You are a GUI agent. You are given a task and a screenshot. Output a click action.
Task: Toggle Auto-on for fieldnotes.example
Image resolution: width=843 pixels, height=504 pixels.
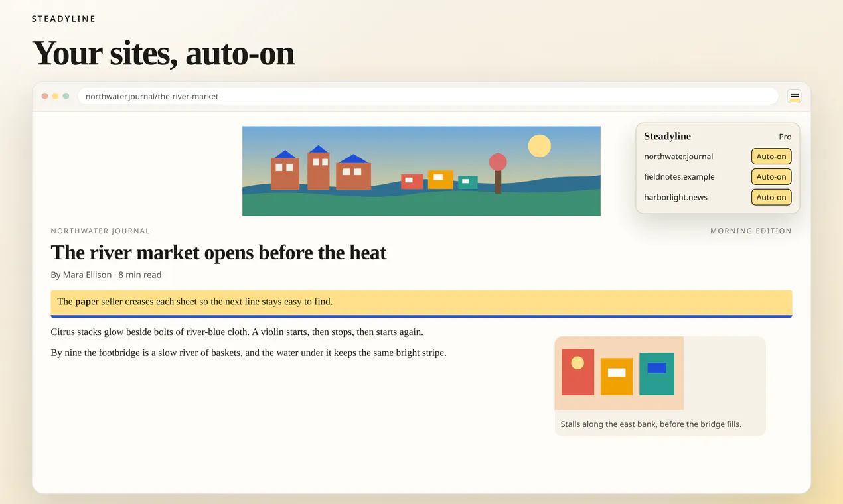pyautogui.click(x=771, y=177)
